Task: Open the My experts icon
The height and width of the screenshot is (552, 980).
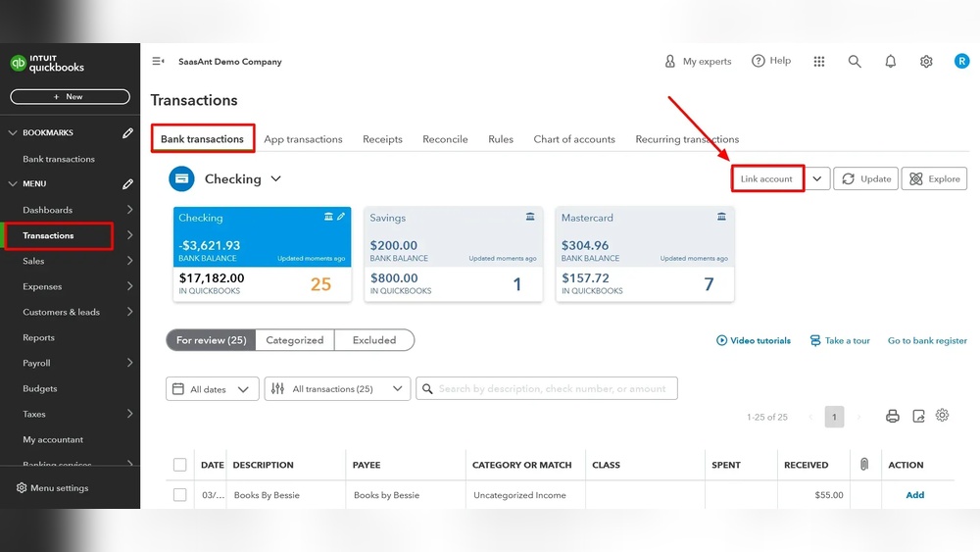Action: [x=670, y=61]
